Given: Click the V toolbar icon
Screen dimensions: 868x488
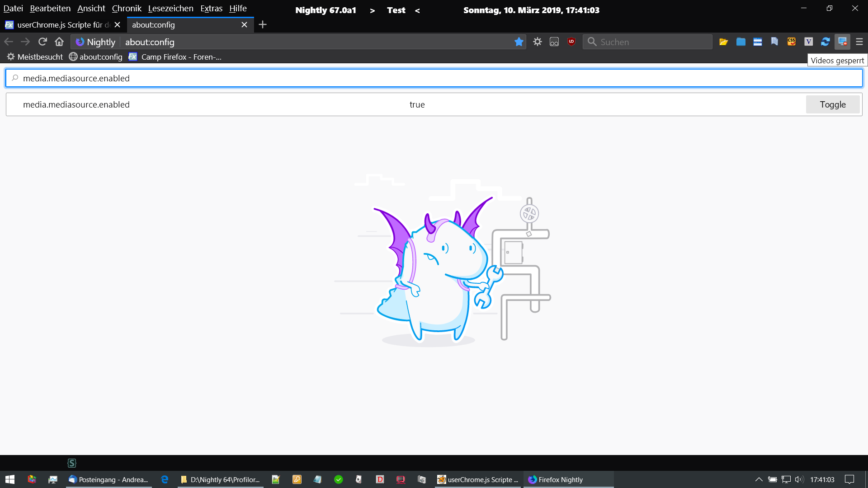Looking at the screenshot, I should tap(808, 42).
